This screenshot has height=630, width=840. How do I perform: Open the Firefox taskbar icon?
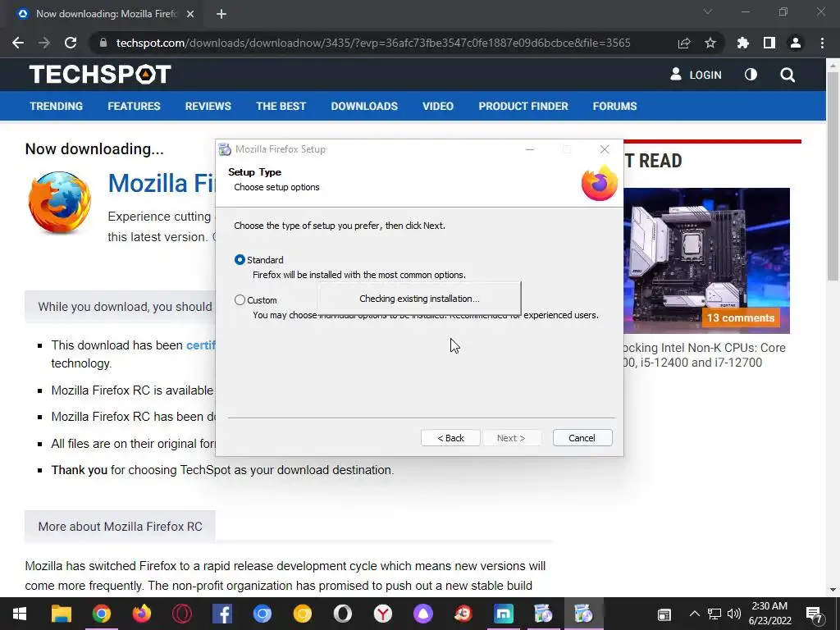(x=141, y=614)
